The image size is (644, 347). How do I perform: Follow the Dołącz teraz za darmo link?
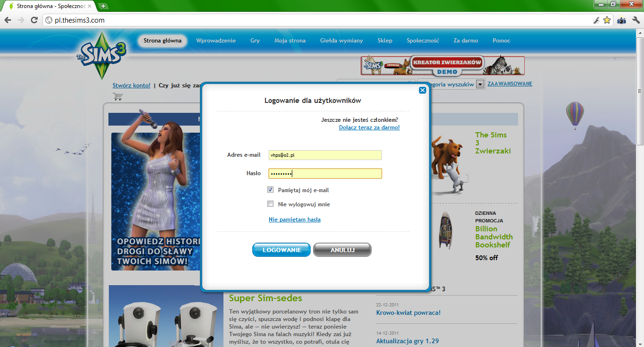pyautogui.click(x=369, y=127)
